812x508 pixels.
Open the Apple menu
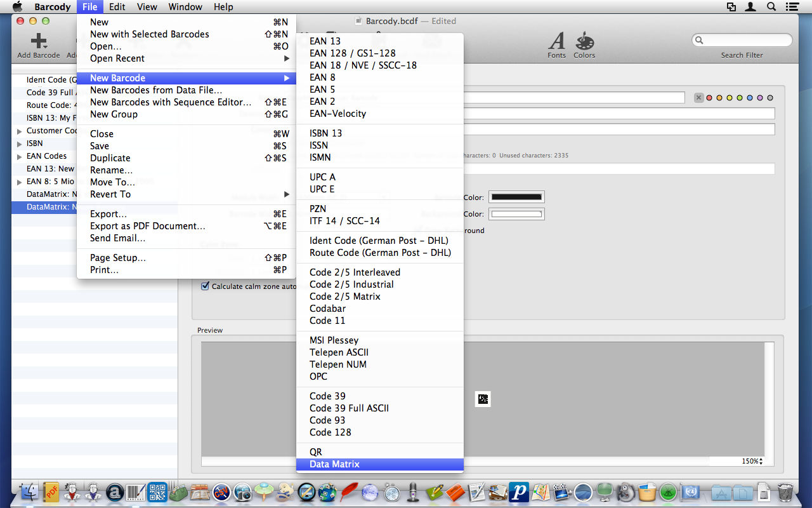(x=18, y=7)
